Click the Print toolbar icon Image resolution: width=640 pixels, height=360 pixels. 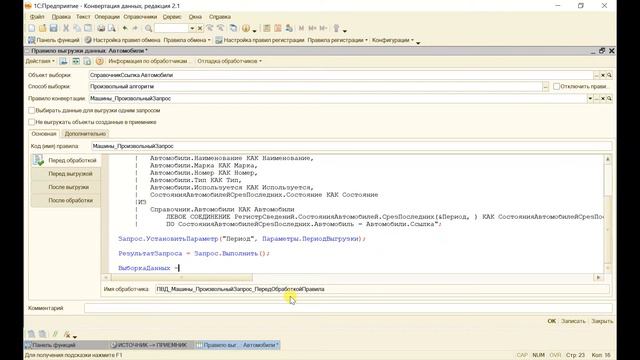tap(101, 28)
